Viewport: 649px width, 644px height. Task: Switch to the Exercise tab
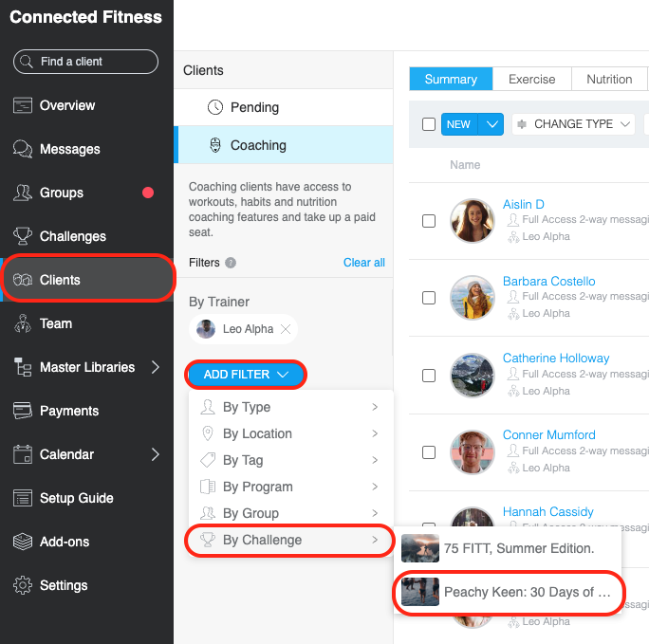[532, 79]
